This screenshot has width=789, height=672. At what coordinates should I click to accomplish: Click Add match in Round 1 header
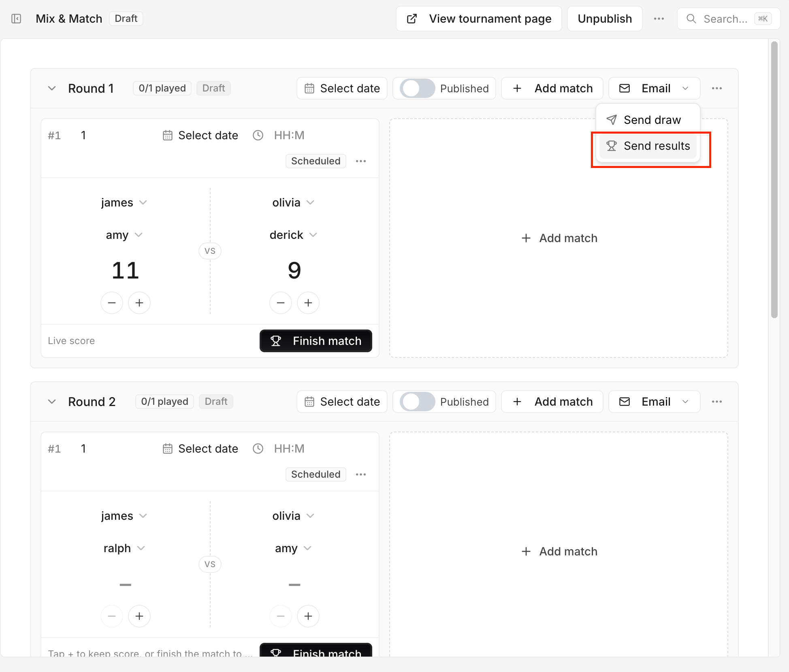click(x=552, y=88)
